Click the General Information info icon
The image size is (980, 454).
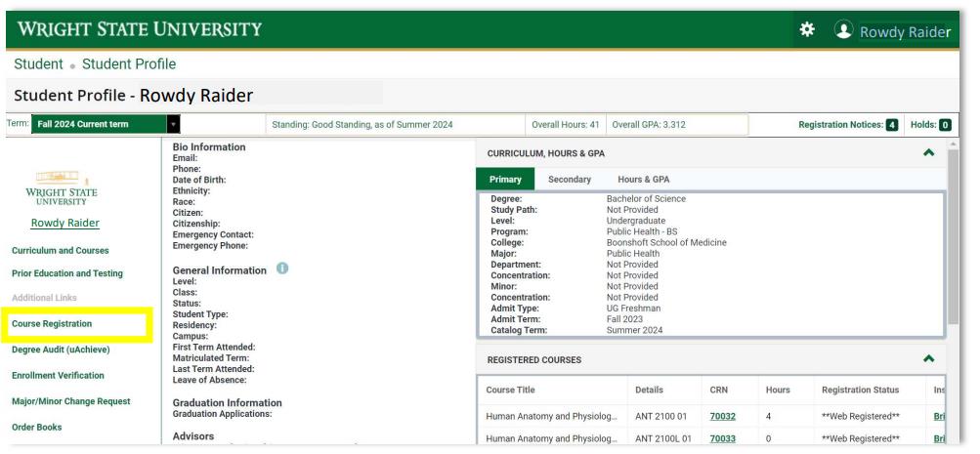point(282,268)
